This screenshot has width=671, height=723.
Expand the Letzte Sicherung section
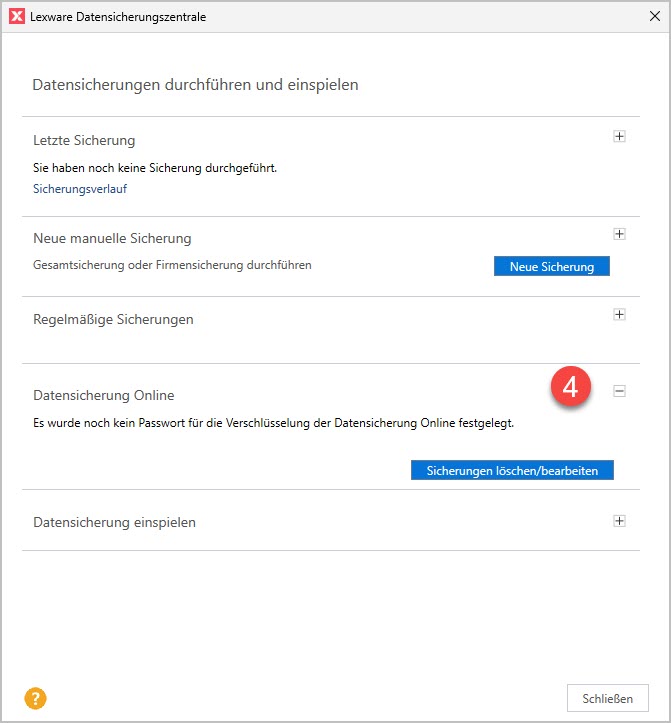coord(619,137)
